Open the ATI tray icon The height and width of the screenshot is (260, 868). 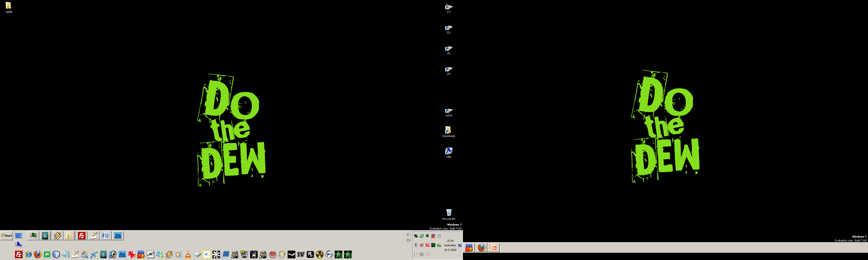(x=427, y=245)
